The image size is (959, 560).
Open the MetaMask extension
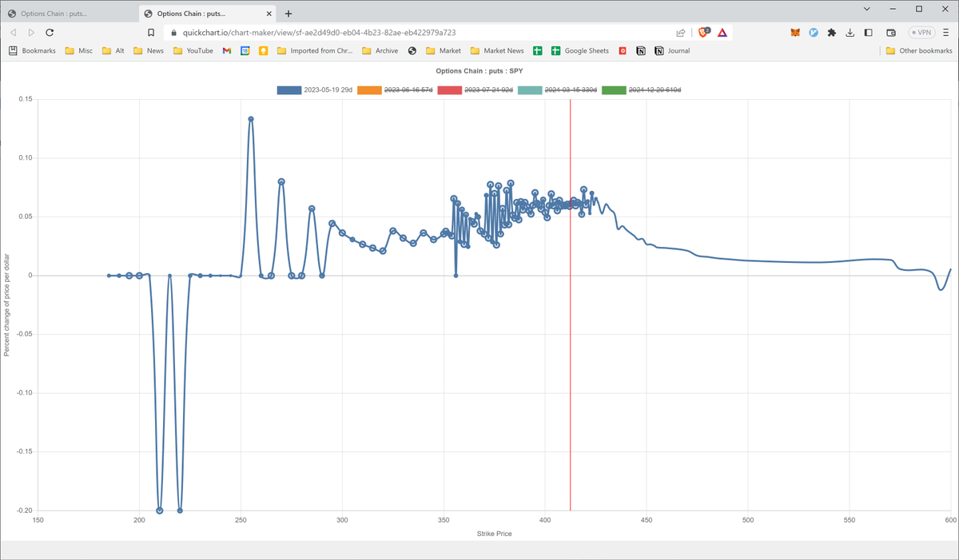(x=794, y=33)
